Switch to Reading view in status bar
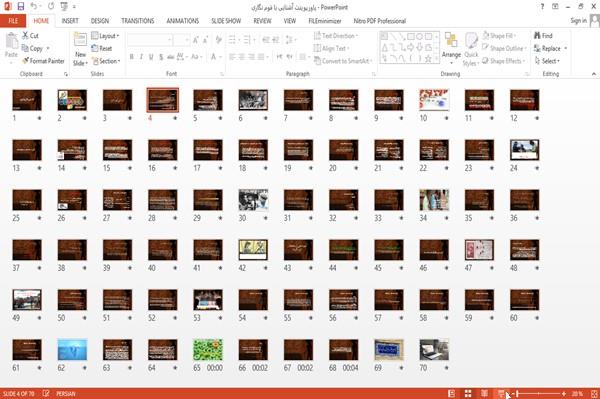Screen dimensions: 600x399 [484, 393]
